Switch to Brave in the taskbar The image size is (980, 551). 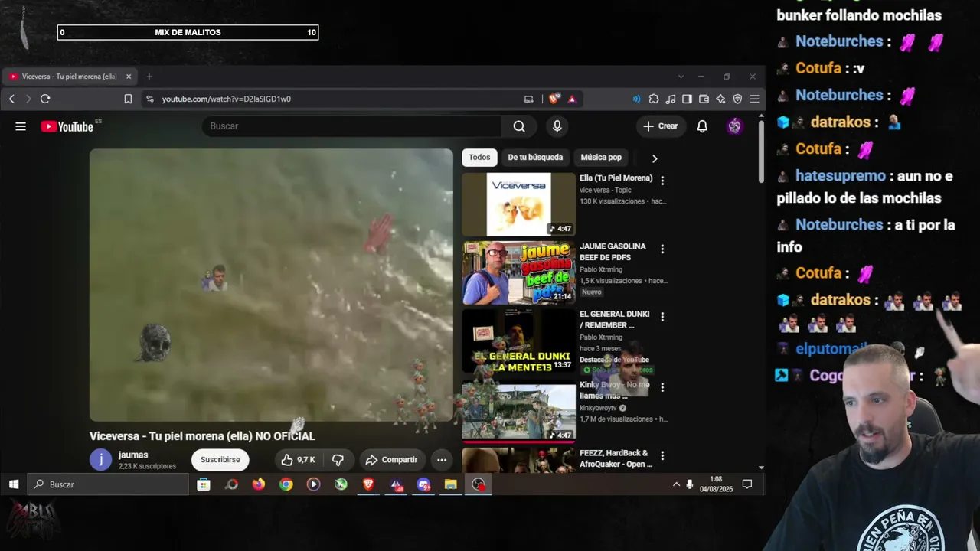point(368,484)
